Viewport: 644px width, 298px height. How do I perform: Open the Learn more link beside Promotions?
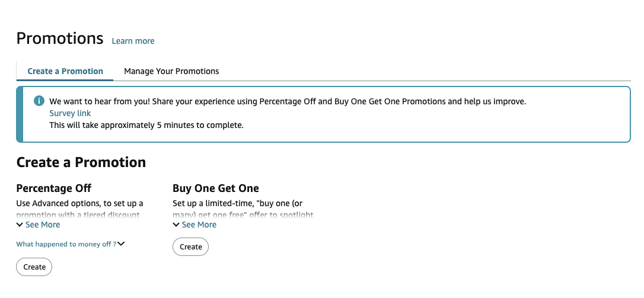click(x=133, y=41)
